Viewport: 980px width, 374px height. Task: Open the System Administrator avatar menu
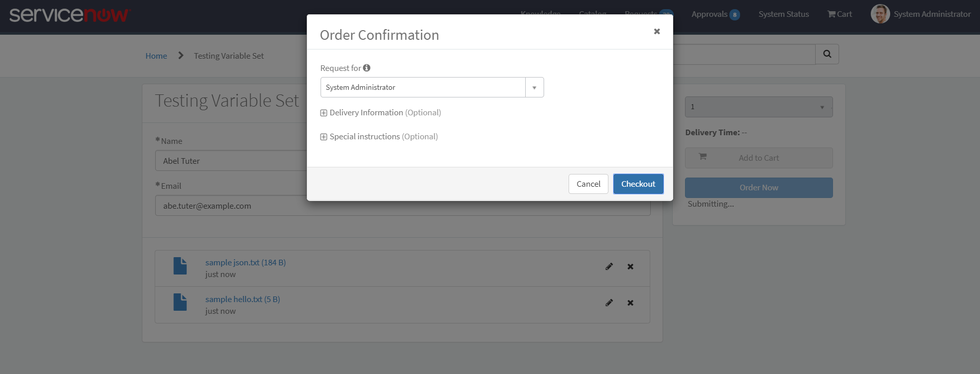[880, 14]
